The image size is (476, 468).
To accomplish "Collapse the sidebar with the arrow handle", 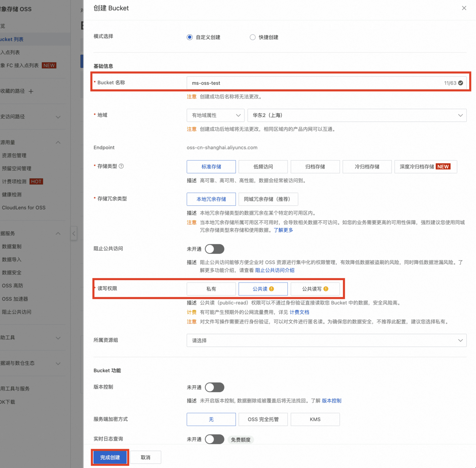I will [x=74, y=233].
